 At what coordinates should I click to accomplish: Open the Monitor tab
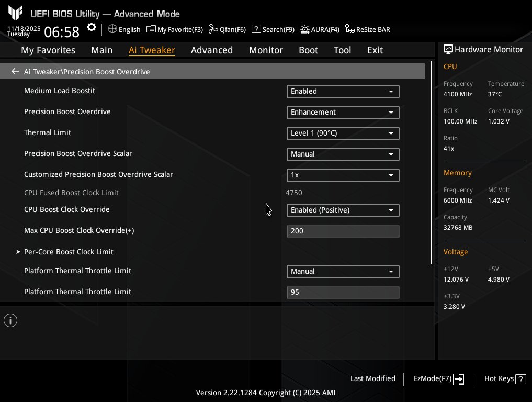coord(266,50)
